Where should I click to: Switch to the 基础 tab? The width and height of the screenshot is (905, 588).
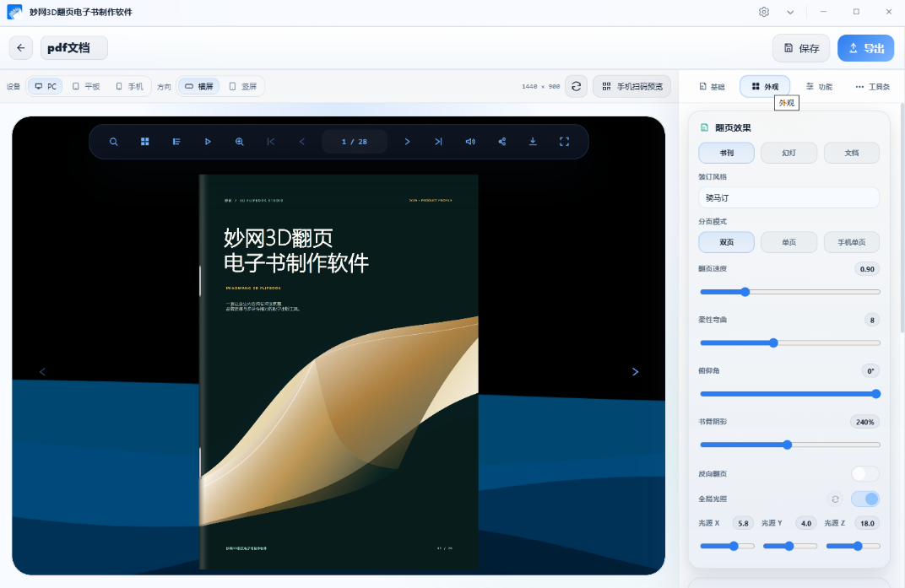(x=712, y=87)
